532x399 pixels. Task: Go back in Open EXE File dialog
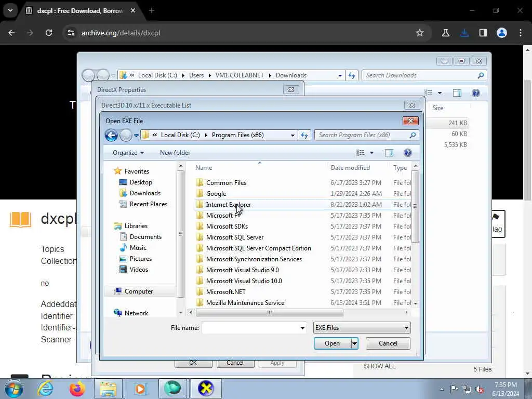[111, 135]
